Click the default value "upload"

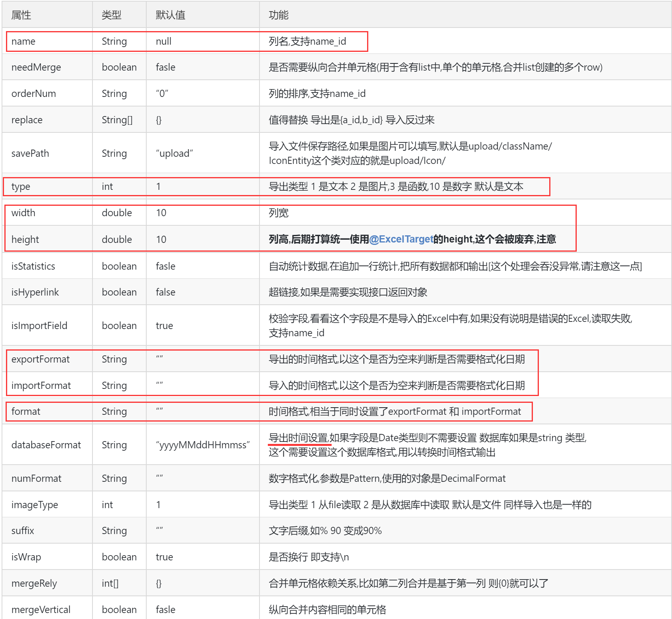pyautogui.click(x=175, y=153)
